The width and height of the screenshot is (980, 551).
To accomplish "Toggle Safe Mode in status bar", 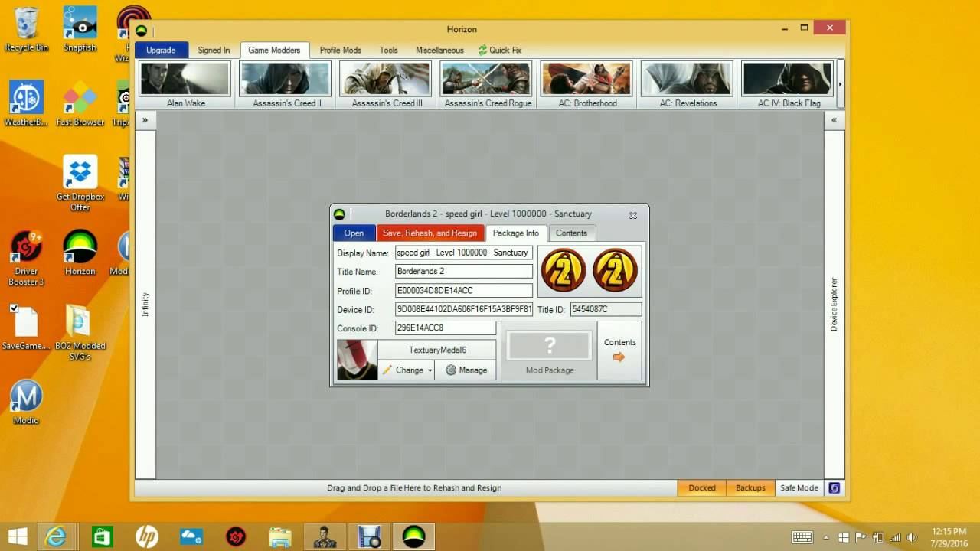I will click(x=799, y=487).
